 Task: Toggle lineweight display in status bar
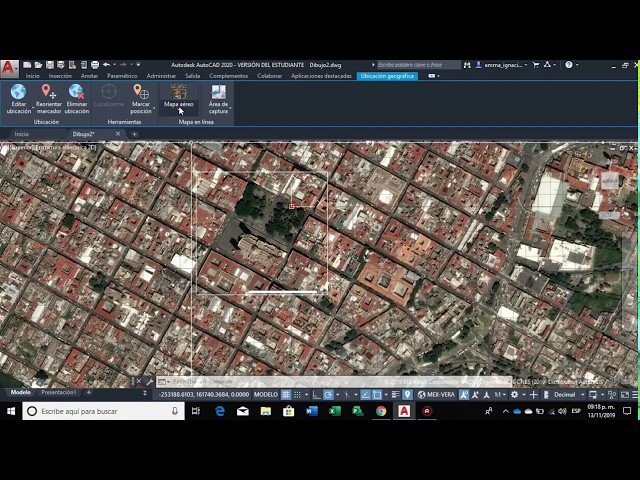(x=395, y=395)
